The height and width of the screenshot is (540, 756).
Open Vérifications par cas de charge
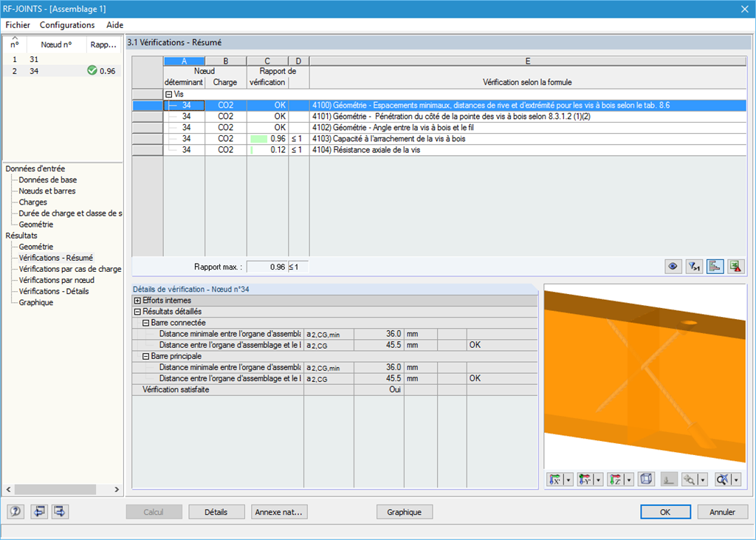(70, 269)
